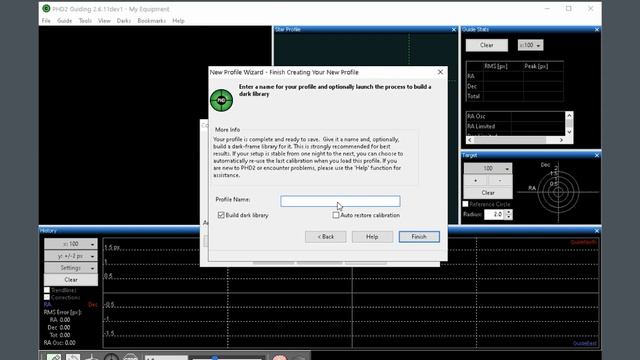The height and width of the screenshot is (360, 640).
Task: Click Clear in the Target panel
Action: click(488, 193)
